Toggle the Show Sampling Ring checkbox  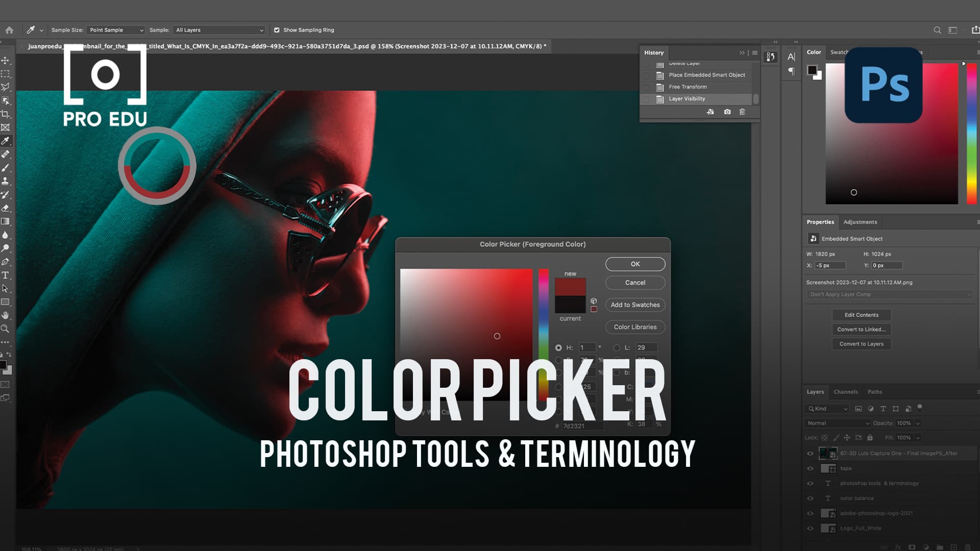pos(277,30)
